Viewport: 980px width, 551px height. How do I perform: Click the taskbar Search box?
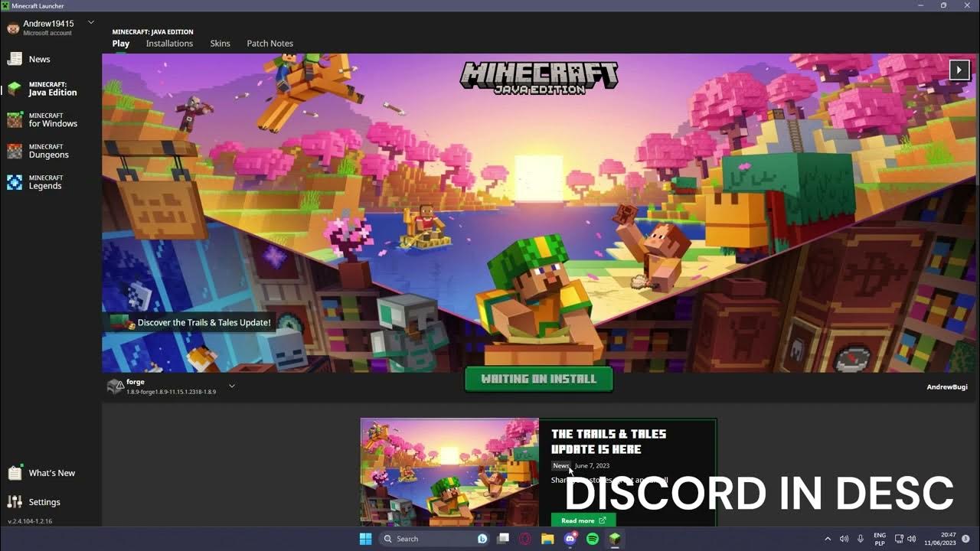coord(435,539)
